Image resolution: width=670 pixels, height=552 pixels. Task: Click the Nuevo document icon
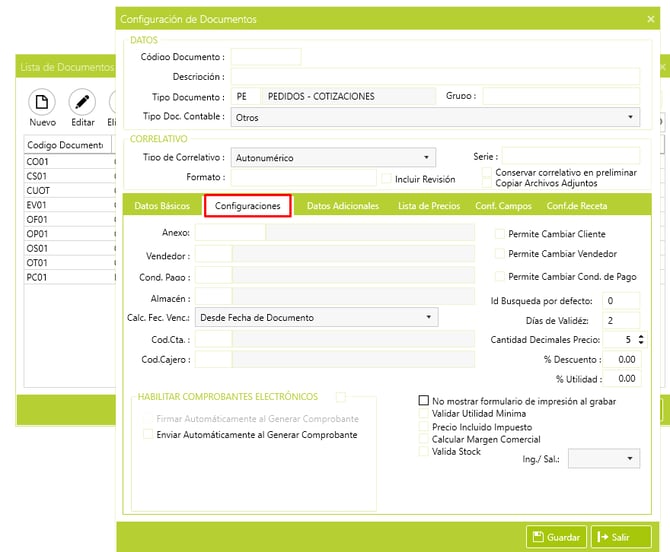42,103
